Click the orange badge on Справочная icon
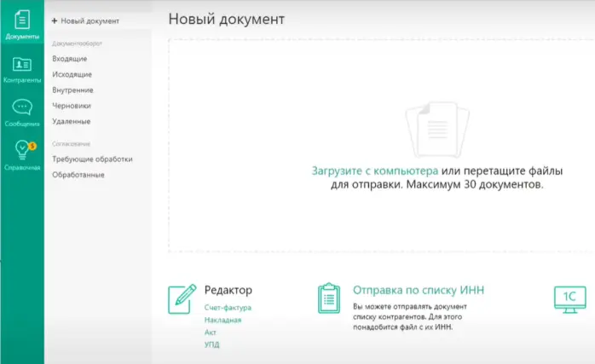 [32, 146]
